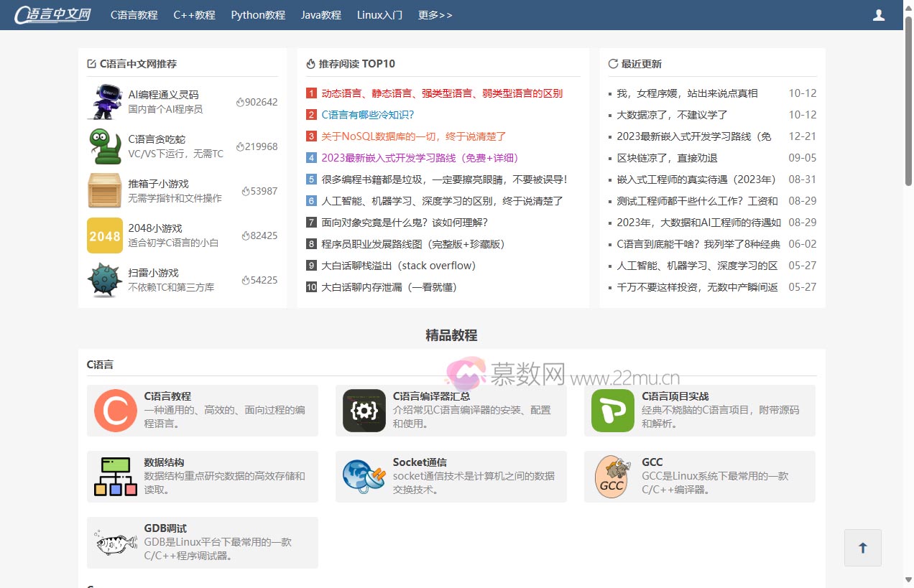Viewport: 914px width, 588px height.
Task: Select the GDB调试 fish icon
Action: coord(115,542)
